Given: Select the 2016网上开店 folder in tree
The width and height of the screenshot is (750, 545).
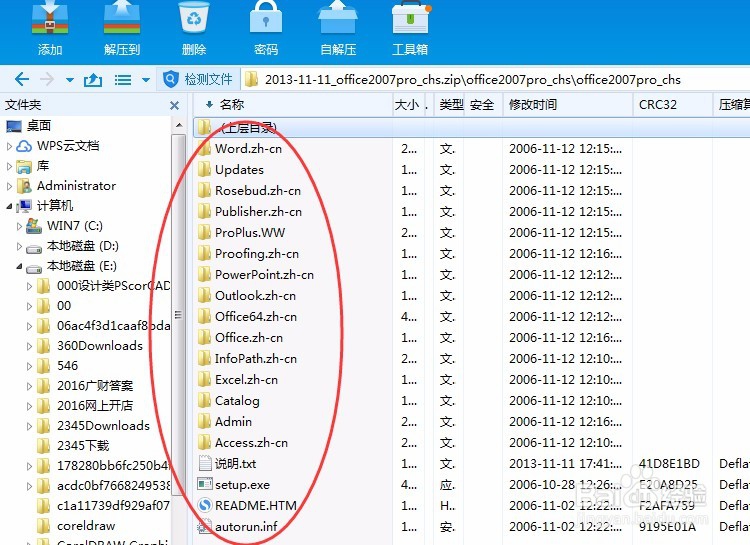Looking at the screenshot, I should pos(95,405).
